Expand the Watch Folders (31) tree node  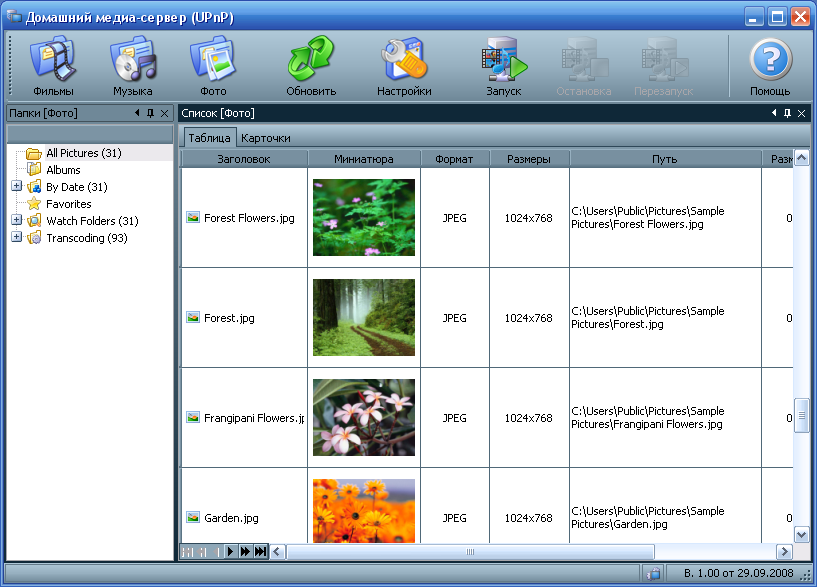[x=17, y=220]
